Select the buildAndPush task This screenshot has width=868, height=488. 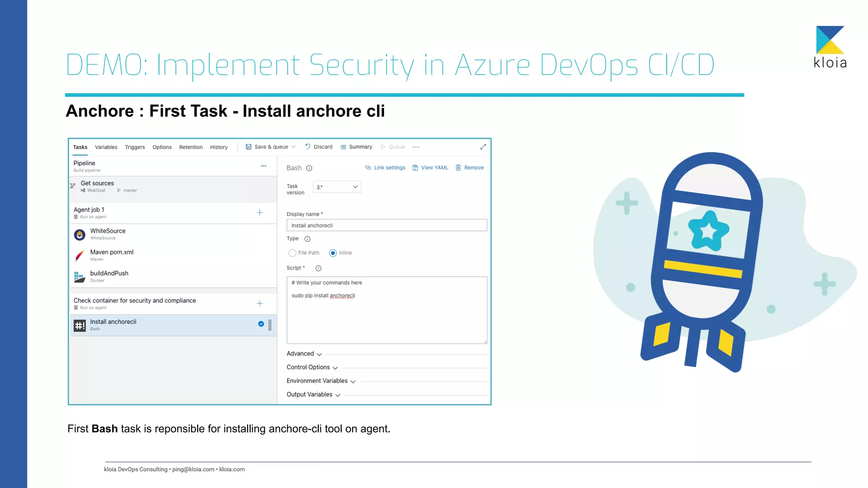[173, 277]
